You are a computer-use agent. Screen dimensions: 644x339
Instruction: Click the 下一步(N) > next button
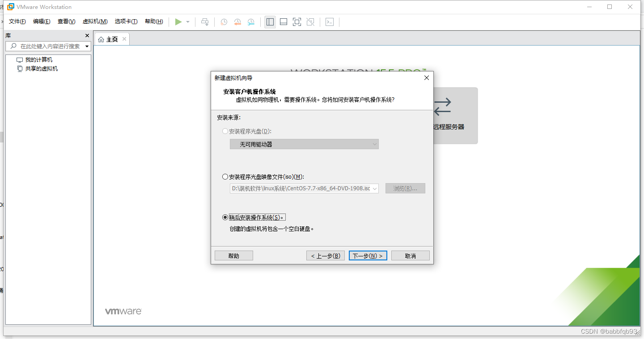click(x=368, y=255)
